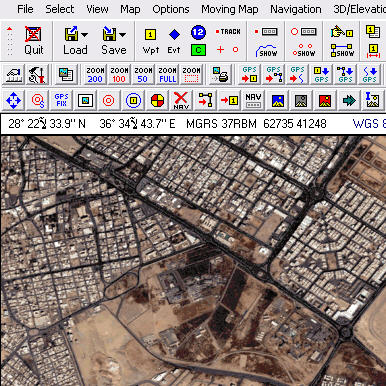Click the distance ruler tool icon
This screenshot has height=386, width=386.
coord(14,75)
